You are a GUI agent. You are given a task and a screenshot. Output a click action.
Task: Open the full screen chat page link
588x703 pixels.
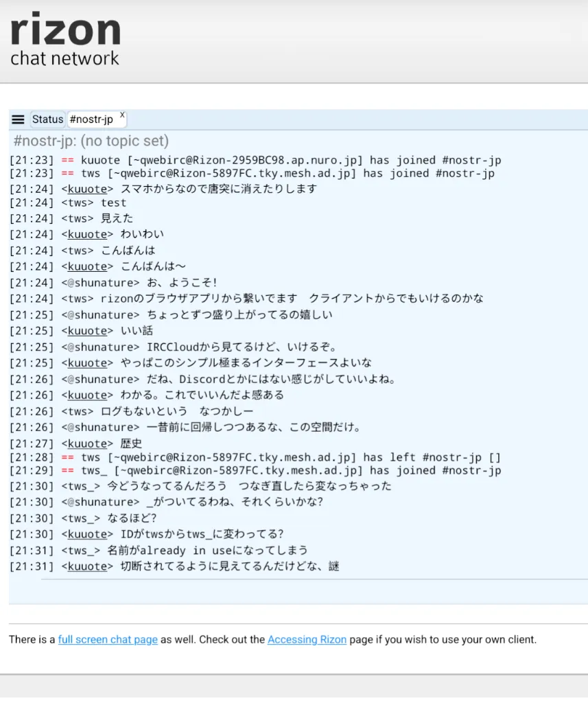pos(108,639)
